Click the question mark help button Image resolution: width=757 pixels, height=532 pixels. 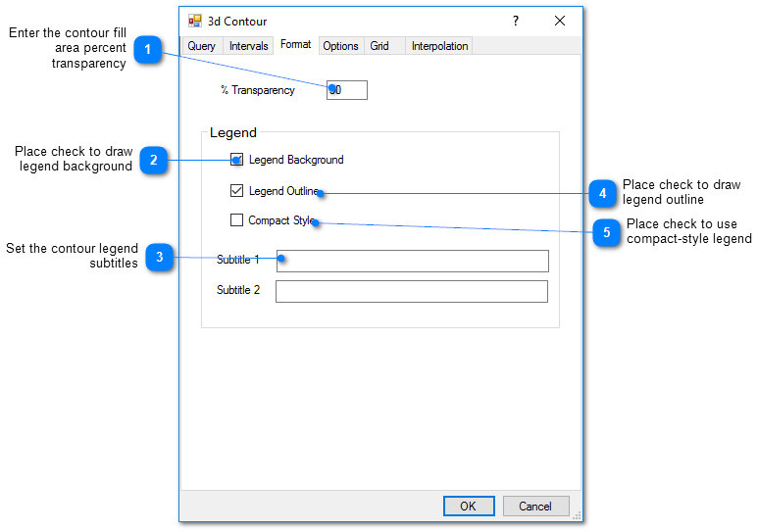click(516, 21)
